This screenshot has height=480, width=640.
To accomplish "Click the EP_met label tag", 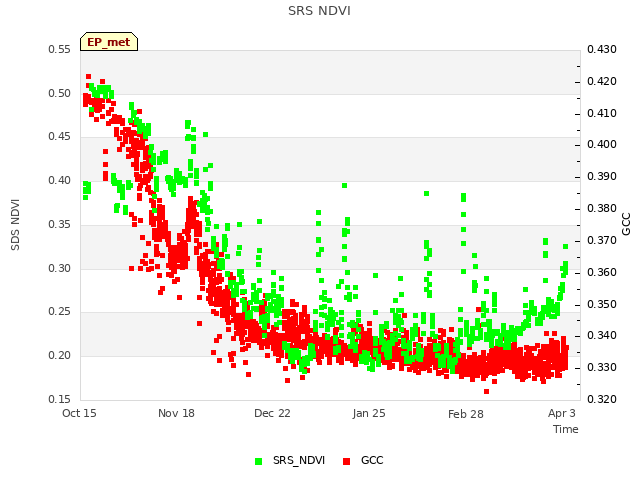I will (x=109, y=42).
